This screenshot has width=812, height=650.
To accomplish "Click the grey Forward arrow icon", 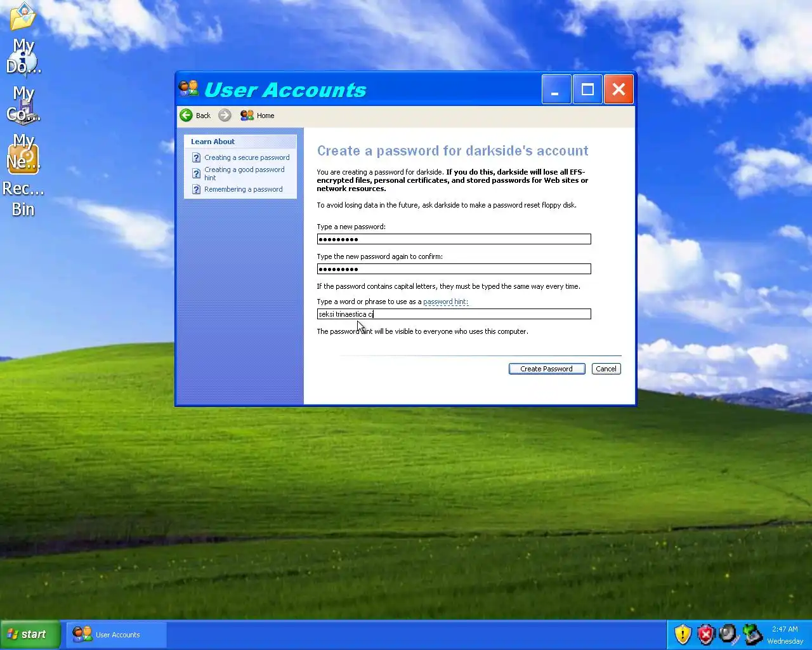I will point(225,116).
